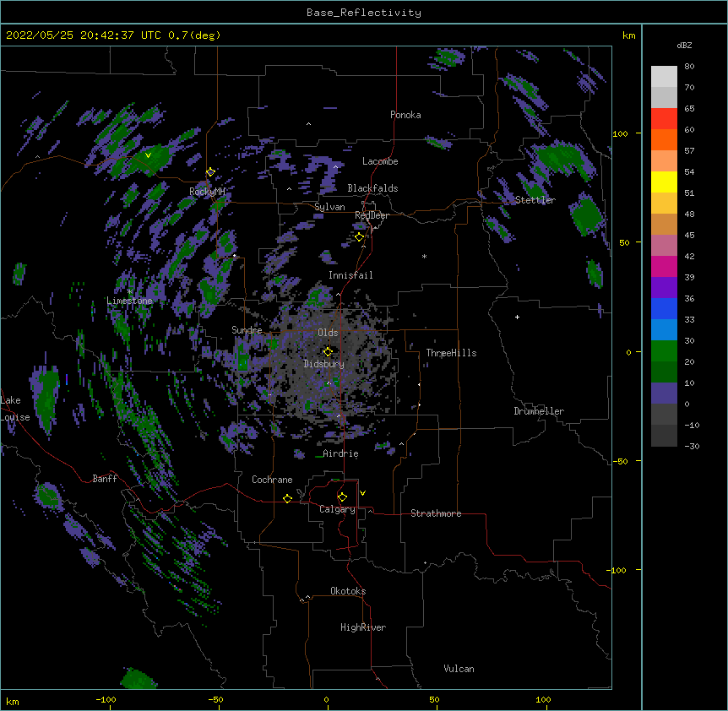Click the Blackfalds label
This screenshot has width=728, height=711.
(372, 188)
